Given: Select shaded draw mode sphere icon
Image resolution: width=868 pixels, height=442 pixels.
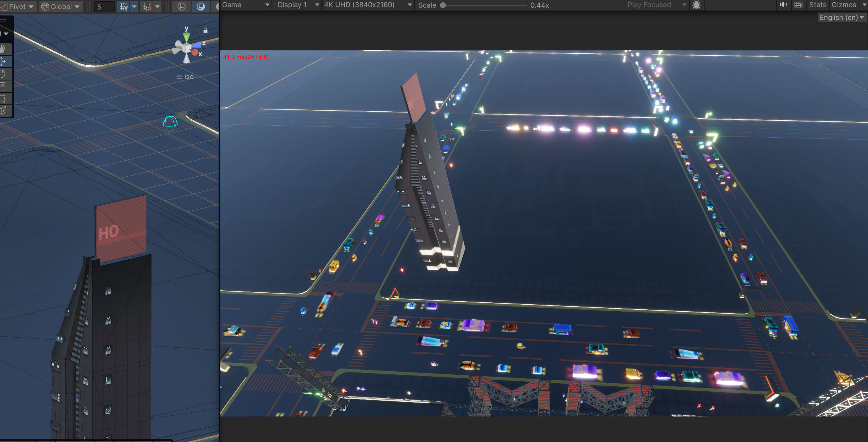Looking at the screenshot, I should [200, 7].
